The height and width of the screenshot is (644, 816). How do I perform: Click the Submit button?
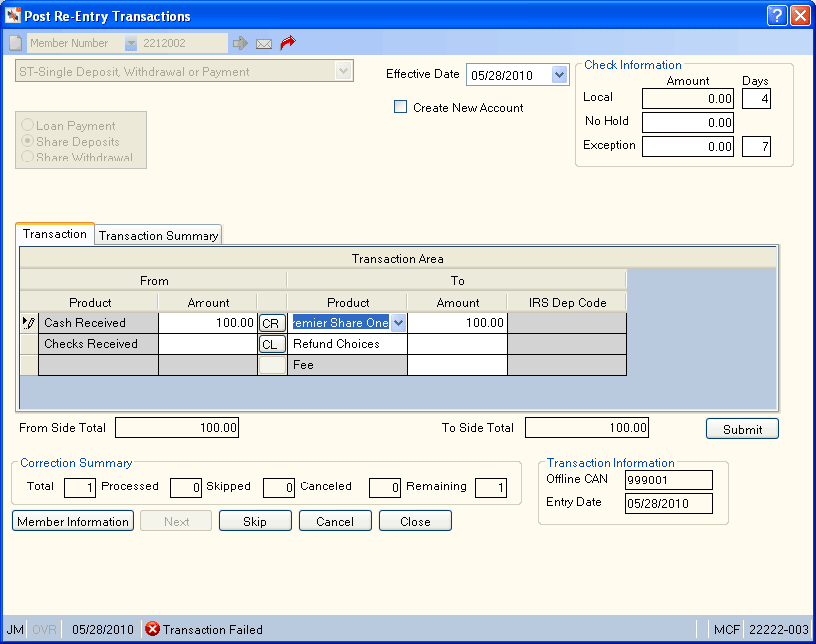tap(742, 429)
